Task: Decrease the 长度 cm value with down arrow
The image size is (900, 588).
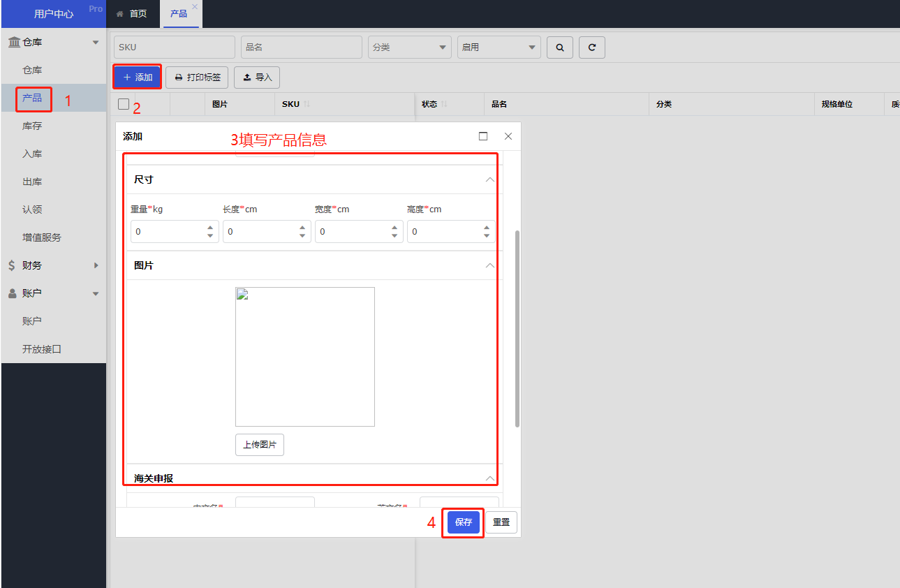Action: point(302,236)
